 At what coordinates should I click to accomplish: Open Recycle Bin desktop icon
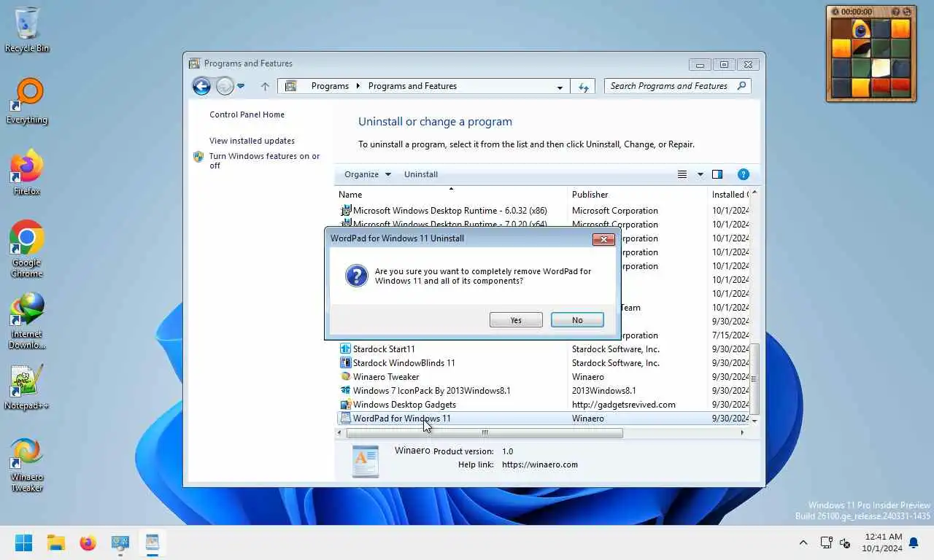27,31
